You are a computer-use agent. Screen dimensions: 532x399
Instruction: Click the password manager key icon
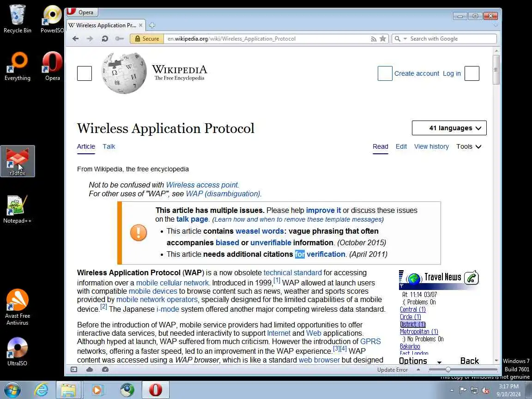tap(120, 39)
